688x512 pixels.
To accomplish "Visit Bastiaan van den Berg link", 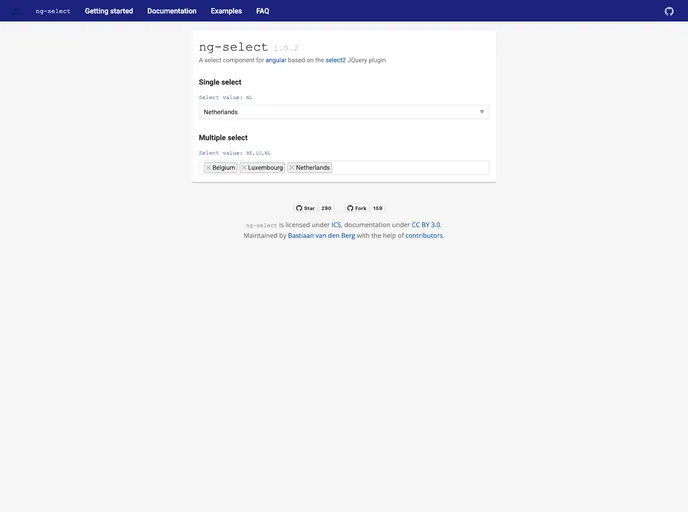I will click(x=321, y=236).
